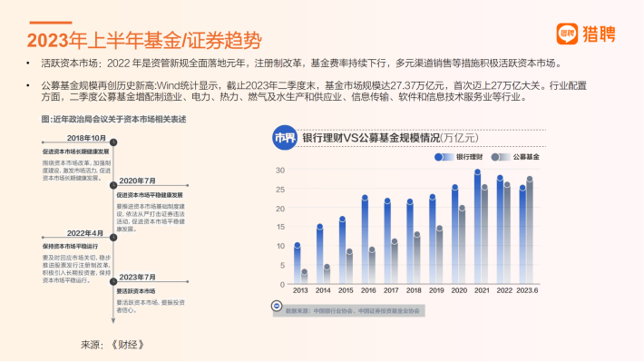Click the data source circle icon below chart
The image size is (644, 362).
click(277, 306)
